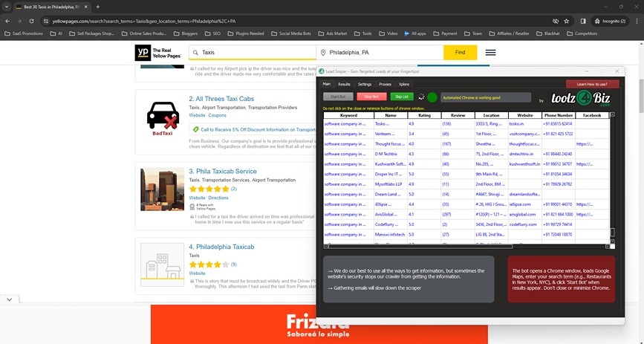Open the third-party cookies blocked eye icon
This screenshot has height=344, width=644.
point(556,21)
